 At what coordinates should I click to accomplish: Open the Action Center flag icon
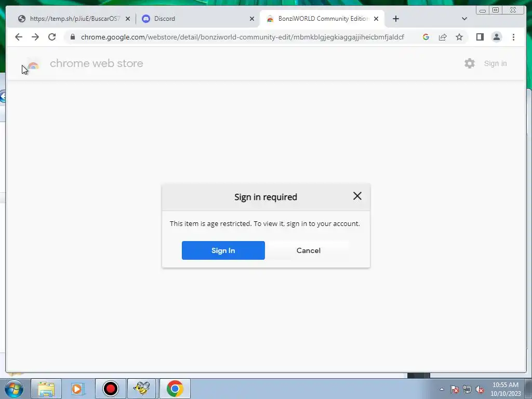click(x=455, y=389)
